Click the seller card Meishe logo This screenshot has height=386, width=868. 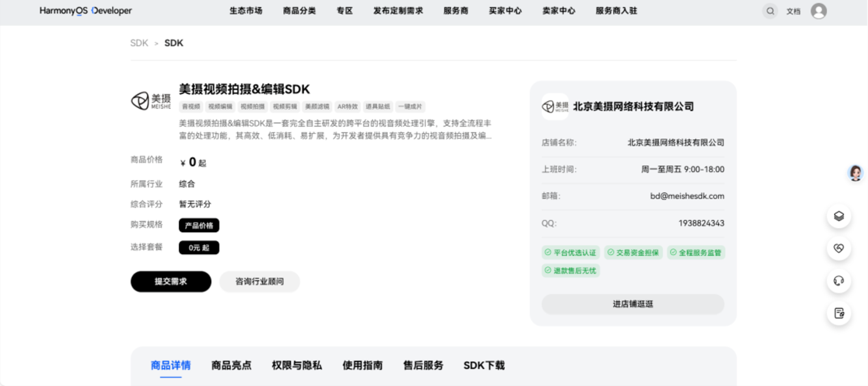click(x=555, y=107)
